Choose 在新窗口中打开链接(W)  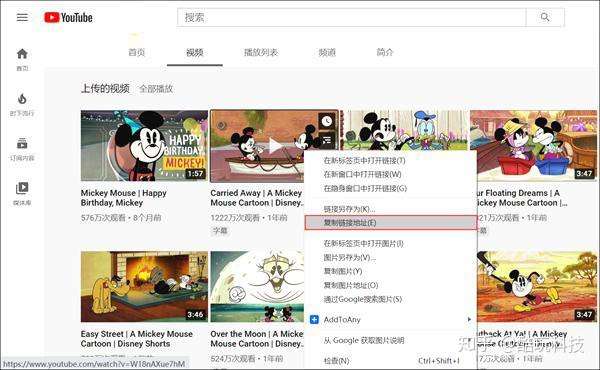coord(390,174)
